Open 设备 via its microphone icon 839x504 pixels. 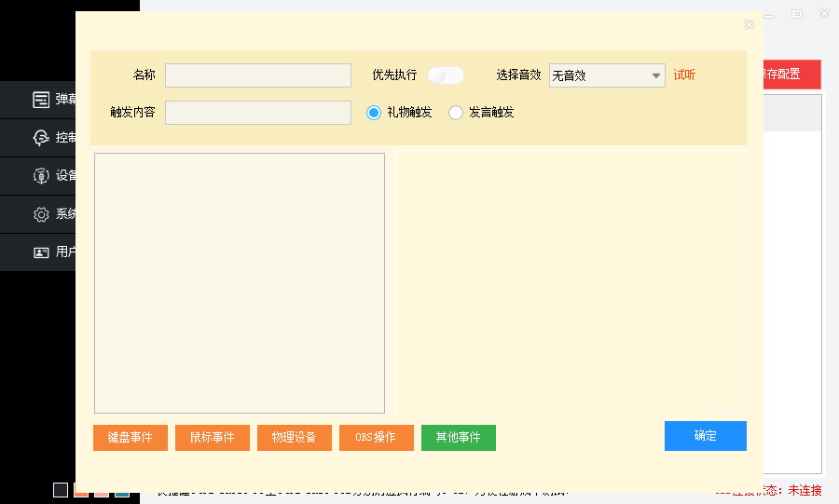click(41, 176)
